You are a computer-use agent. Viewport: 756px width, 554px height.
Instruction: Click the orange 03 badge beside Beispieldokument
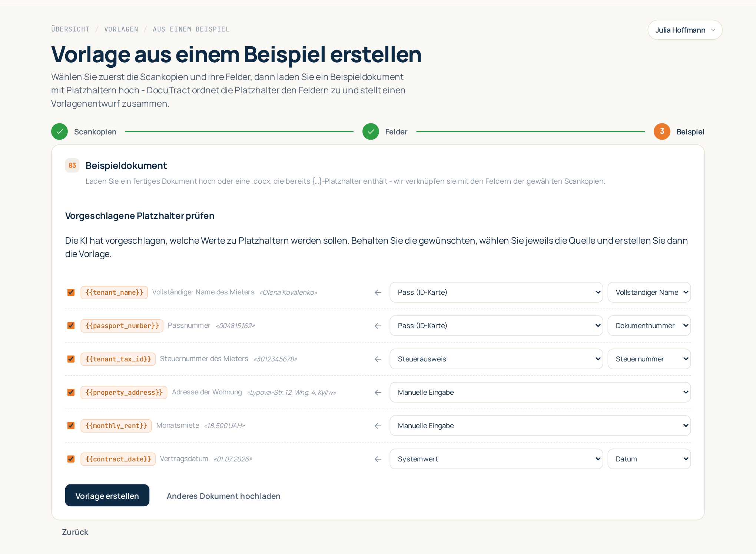click(72, 166)
